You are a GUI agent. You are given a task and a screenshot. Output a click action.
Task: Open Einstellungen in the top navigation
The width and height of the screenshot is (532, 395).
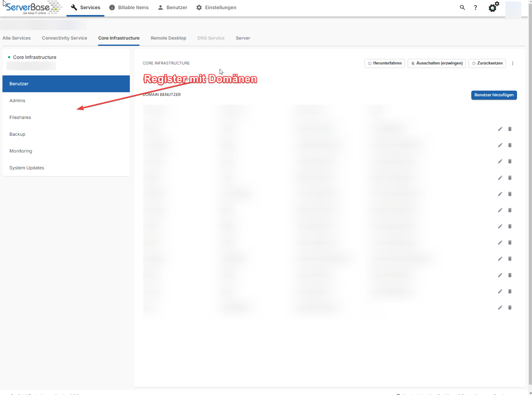(216, 7)
